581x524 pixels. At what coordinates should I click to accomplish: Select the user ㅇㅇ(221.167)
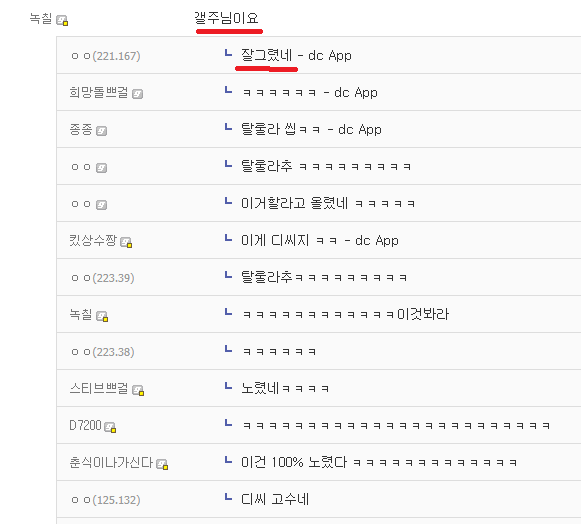106,56
